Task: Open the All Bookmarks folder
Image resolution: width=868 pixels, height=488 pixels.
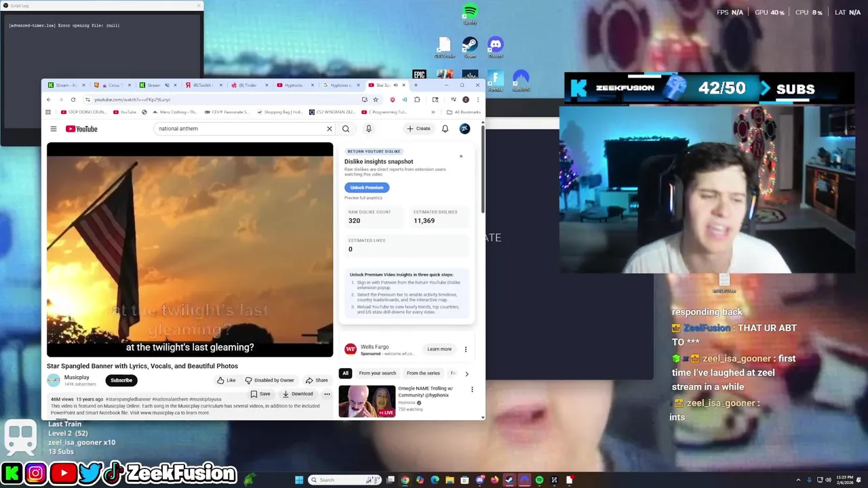Action: (x=464, y=113)
